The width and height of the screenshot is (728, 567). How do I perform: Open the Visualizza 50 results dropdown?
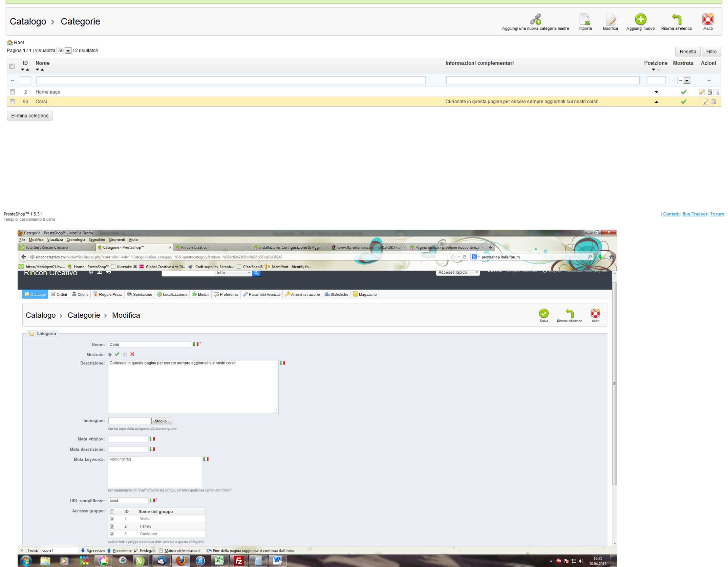pyautogui.click(x=68, y=51)
